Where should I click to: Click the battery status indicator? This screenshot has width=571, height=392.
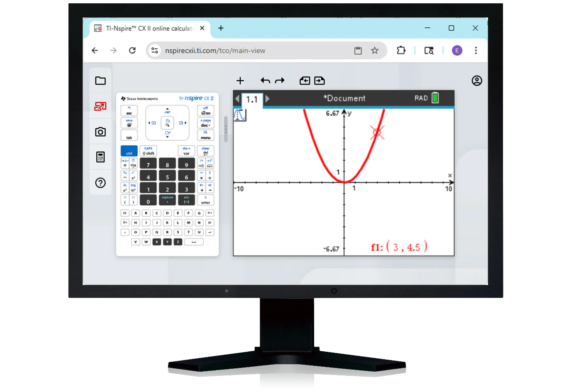point(435,98)
